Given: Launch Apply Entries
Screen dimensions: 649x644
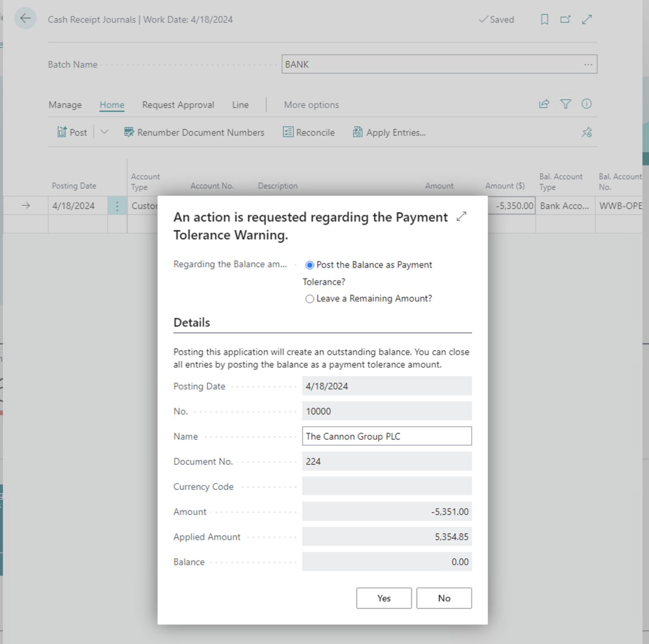Looking at the screenshot, I should 389,132.
